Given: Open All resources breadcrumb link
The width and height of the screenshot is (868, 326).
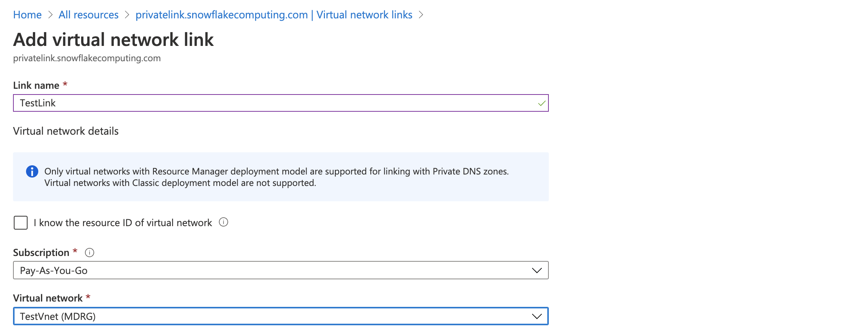Looking at the screenshot, I should [x=88, y=15].
